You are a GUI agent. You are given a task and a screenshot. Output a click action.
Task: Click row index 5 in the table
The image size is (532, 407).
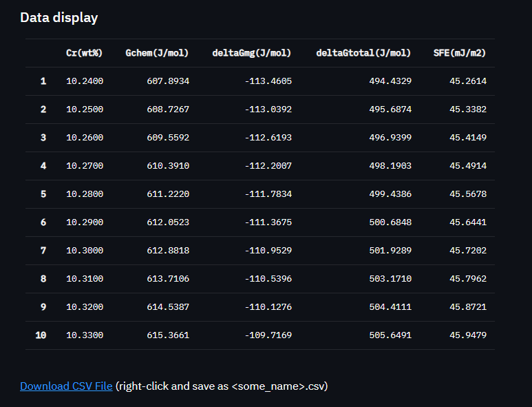click(43, 194)
